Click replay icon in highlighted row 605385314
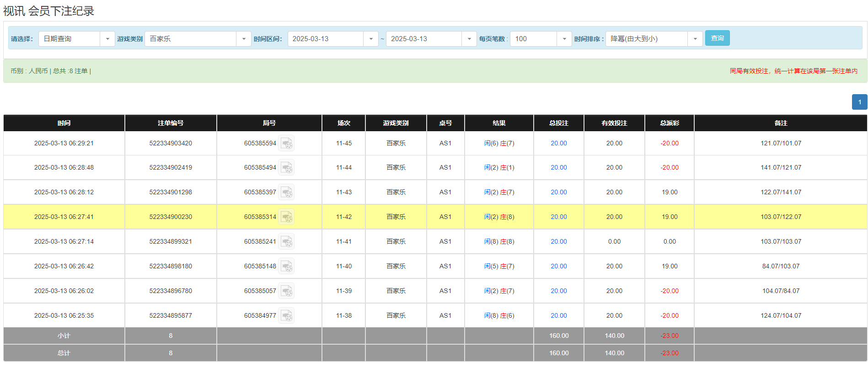Viewport: 868px width, 368px height. click(287, 217)
